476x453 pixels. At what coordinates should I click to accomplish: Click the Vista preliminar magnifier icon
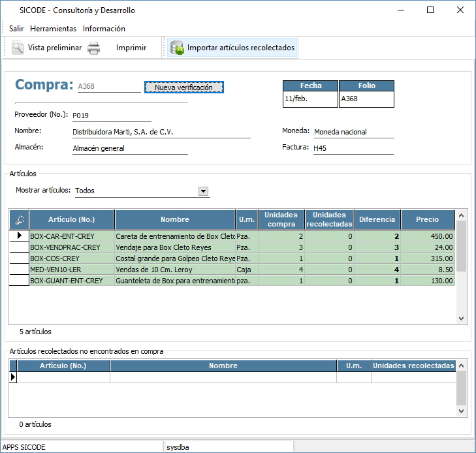18,48
